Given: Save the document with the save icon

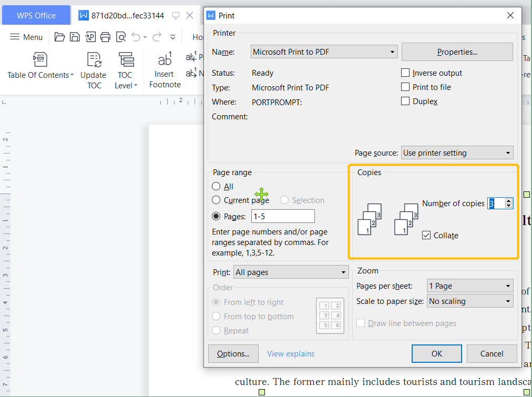Looking at the screenshot, I should (75, 37).
